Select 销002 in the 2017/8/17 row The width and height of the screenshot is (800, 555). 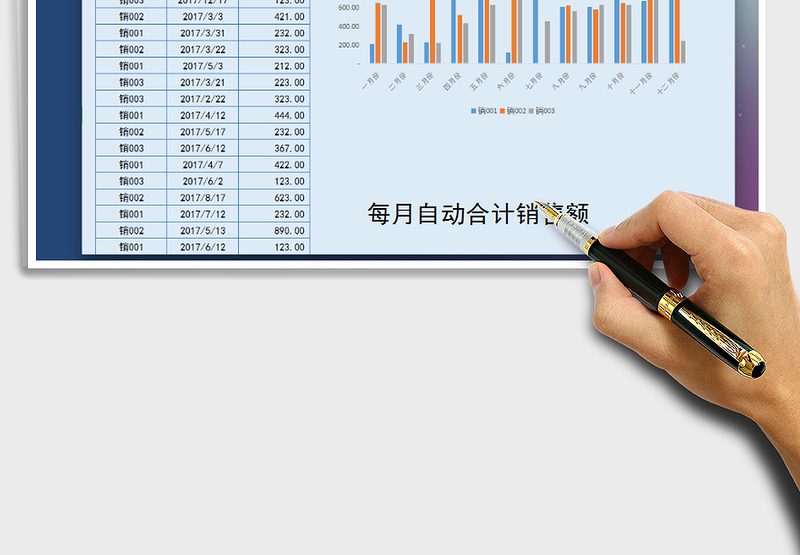coord(131,197)
